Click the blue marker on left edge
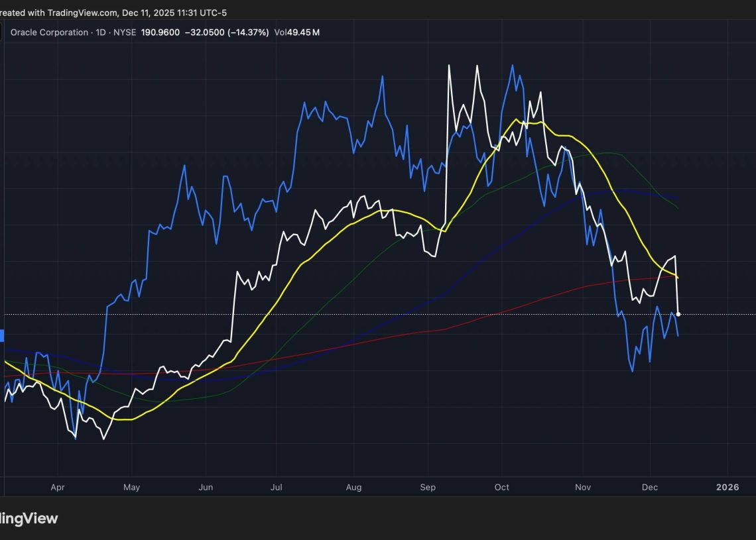 [2, 336]
